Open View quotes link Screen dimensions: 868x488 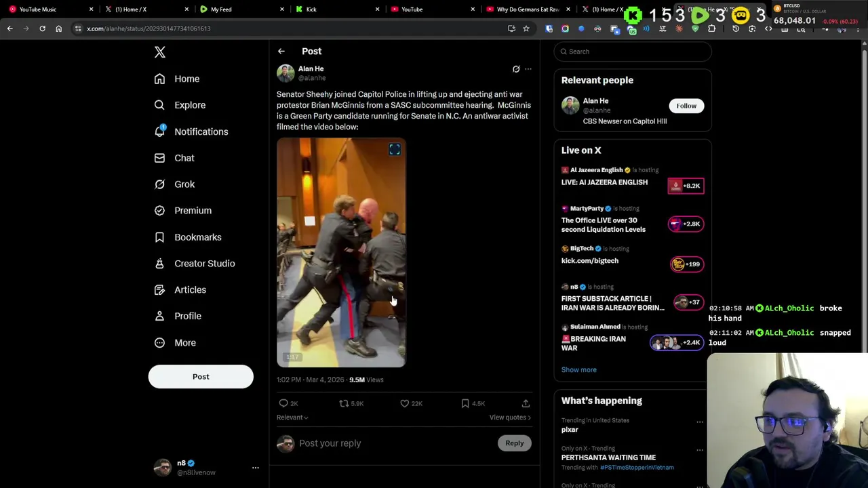pyautogui.click(x=510, y=418)
